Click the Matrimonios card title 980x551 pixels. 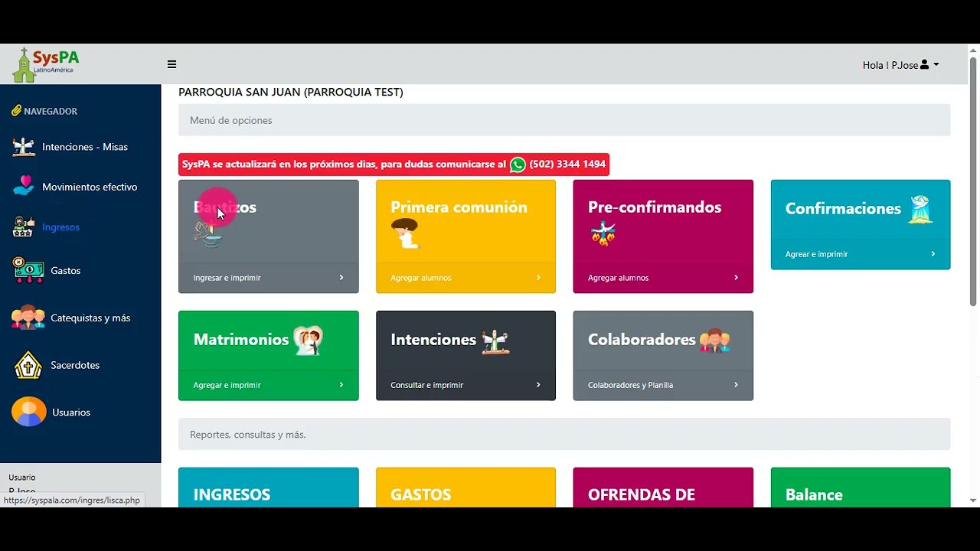pyautogui.click(x=241, y=340)
